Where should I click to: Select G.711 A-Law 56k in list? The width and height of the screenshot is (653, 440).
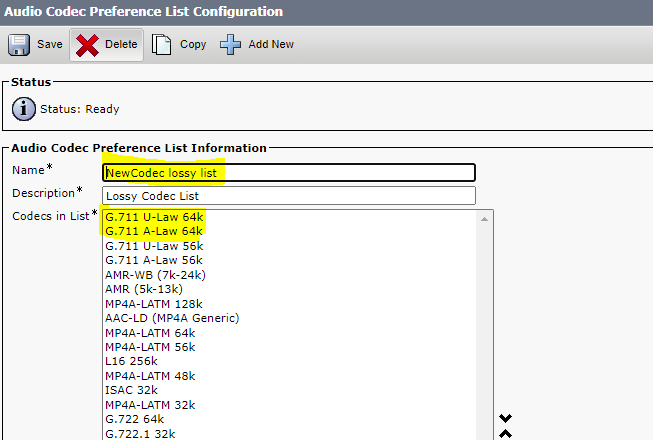pos(154,260)
